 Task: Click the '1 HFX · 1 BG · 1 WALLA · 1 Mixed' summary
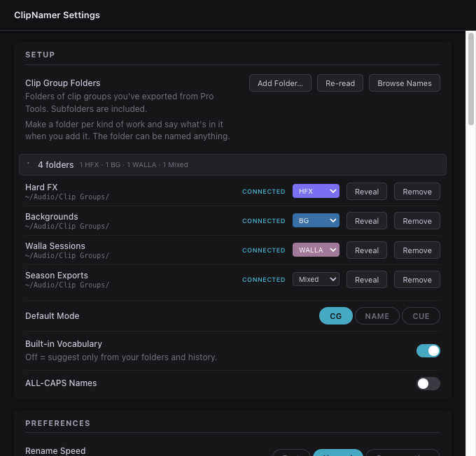pos(134,165)
